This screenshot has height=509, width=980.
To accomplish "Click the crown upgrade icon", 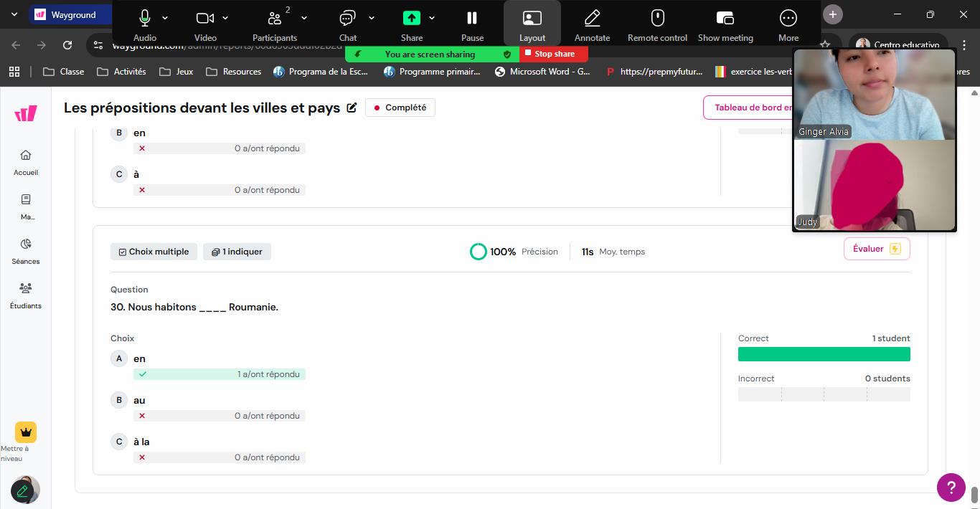I will point(26,432).
